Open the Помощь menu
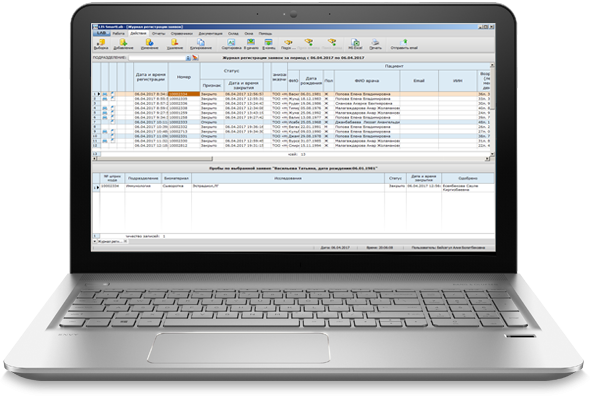 tap(265, 33)
